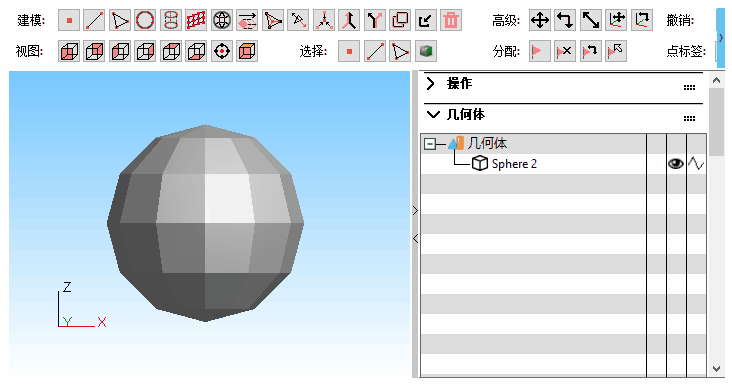Image resolution: width=732 pixels, height=388 pixels.
Task: Click the merge arrows tool
Action: (324, 21)
